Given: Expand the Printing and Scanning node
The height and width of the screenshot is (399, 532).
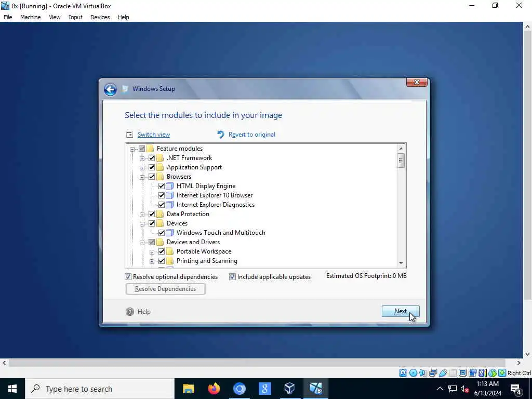Looking at the screenshot, I should pos(152,261).
